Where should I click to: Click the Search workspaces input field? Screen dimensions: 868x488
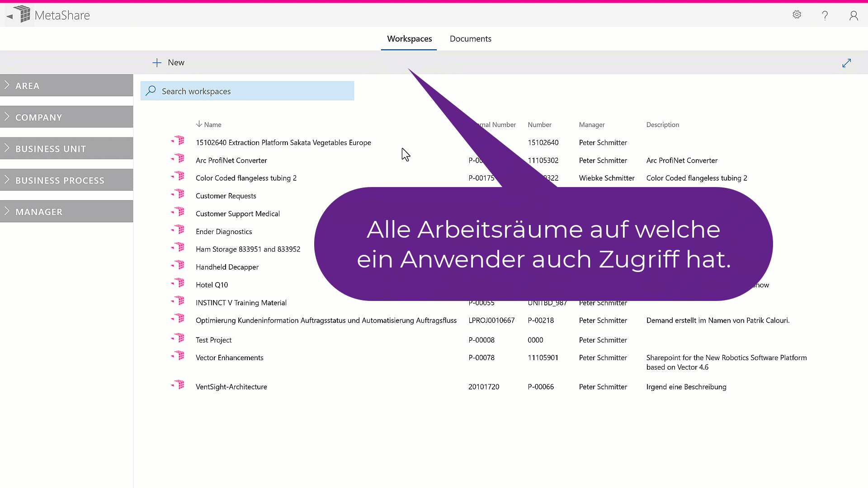pos(253,91)
